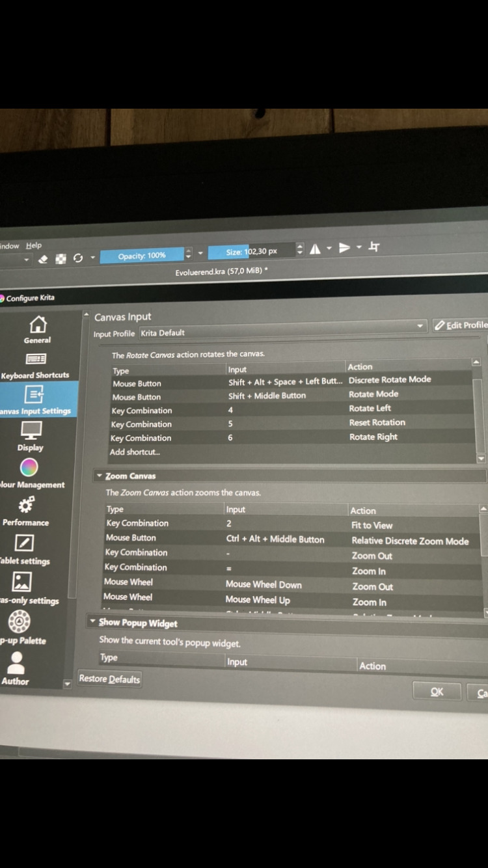Toggle eraser mode in the toolbar
This screenshot has height=868, width=488.
[43, 259]
